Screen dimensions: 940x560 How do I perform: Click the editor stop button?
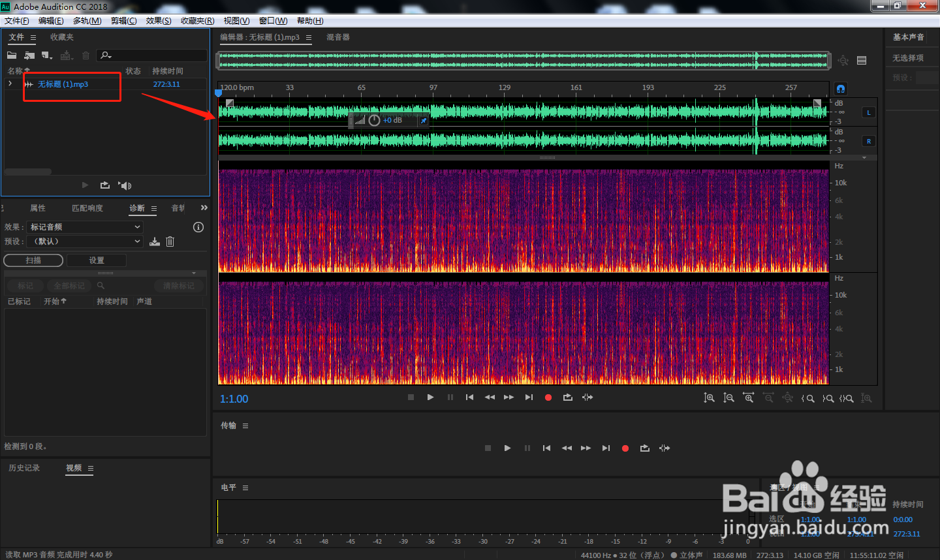(411, 397)
